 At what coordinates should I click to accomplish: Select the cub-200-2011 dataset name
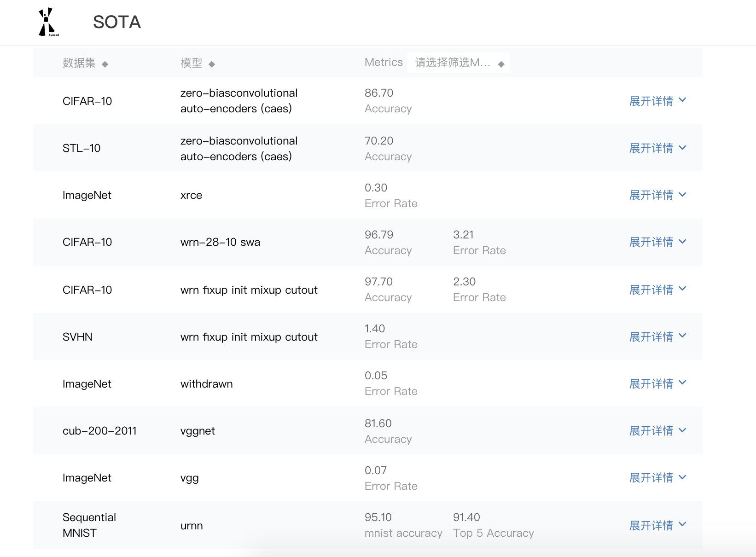point(99,431)
